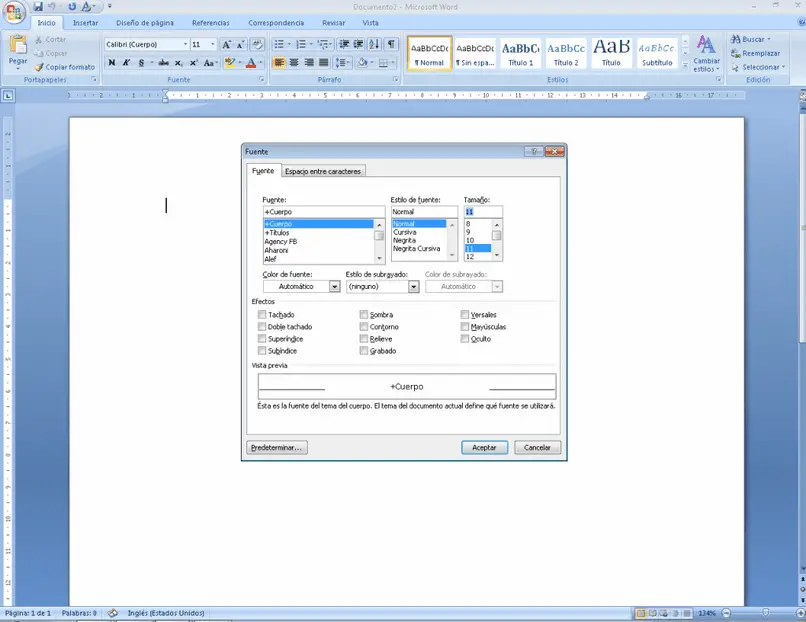
Task: Check the Superíndice checkbox
Action: click(262, 339)
